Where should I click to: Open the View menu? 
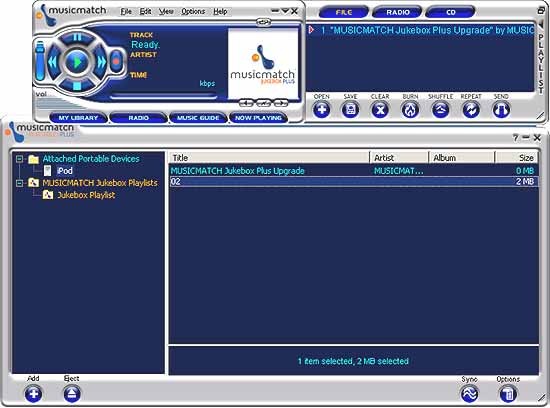click(x=166, y=12)
